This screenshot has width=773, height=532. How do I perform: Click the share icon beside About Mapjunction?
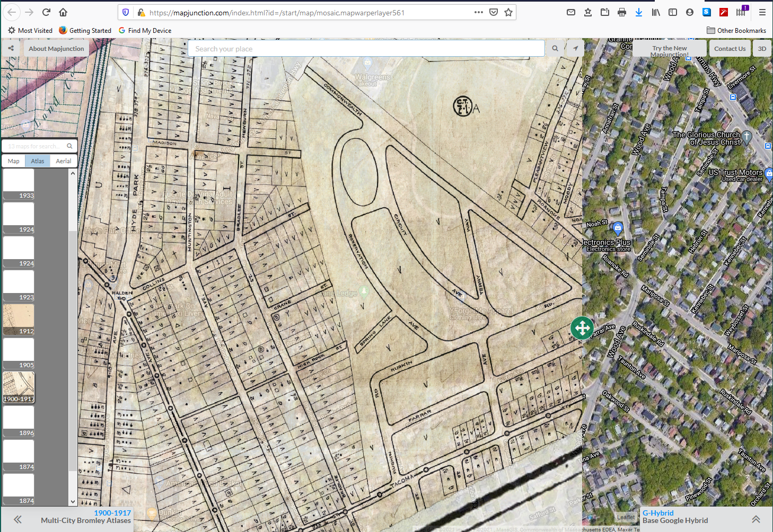pyautogui.click(x=11, y=48)
